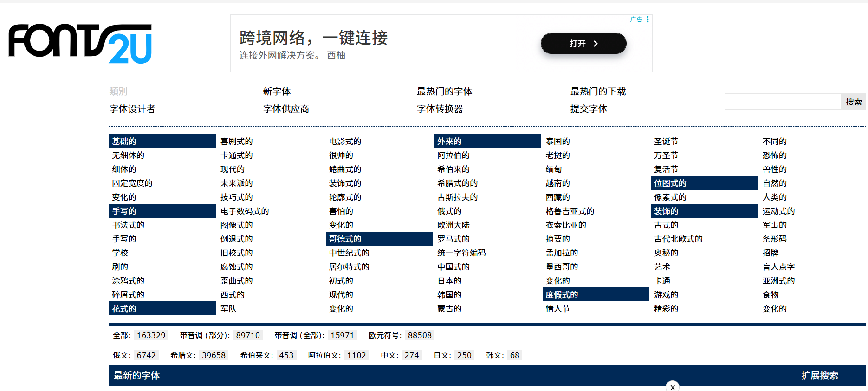Select the 基础的 category header

tap(124, 141)
